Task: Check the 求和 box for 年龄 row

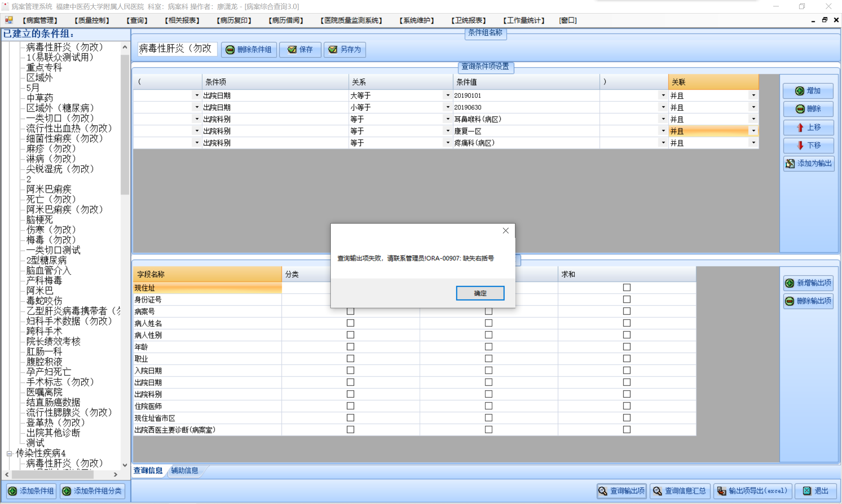Action: (x=627, y=347)
